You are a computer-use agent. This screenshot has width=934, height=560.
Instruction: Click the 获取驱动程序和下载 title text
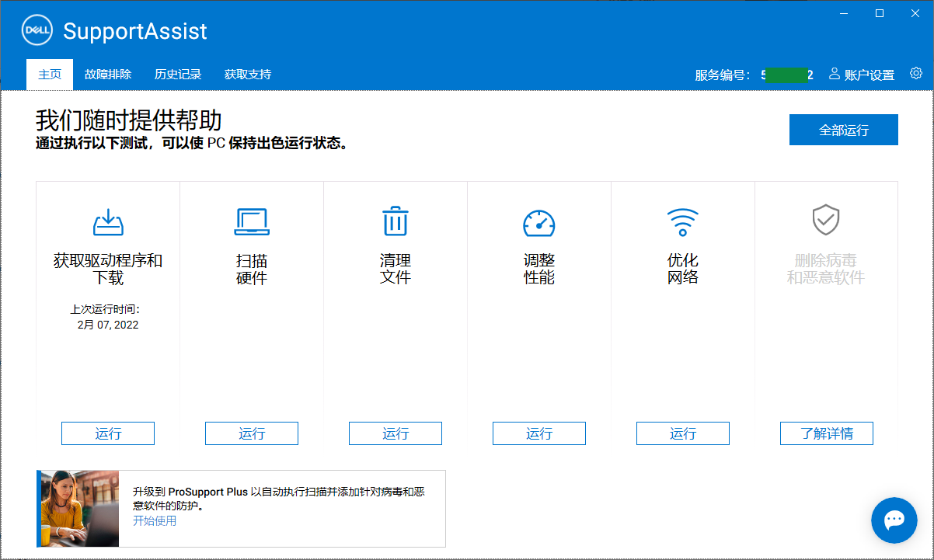(108, 269)
